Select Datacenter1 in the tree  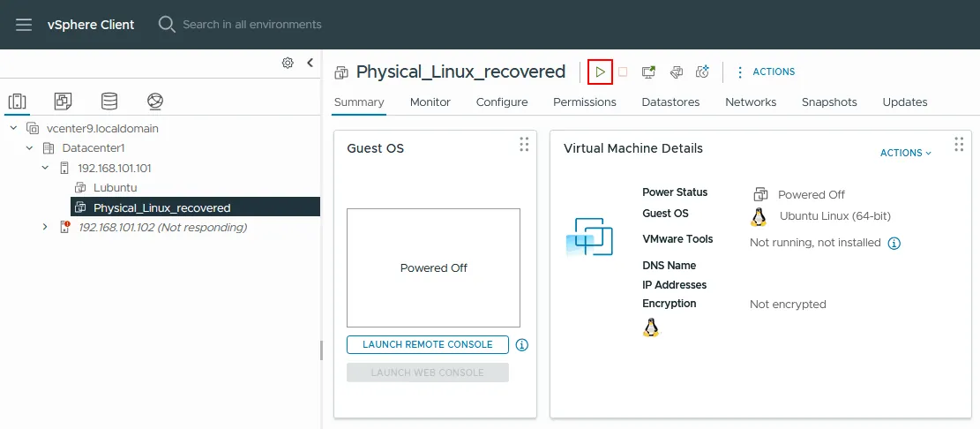click(x=94, y=148)
